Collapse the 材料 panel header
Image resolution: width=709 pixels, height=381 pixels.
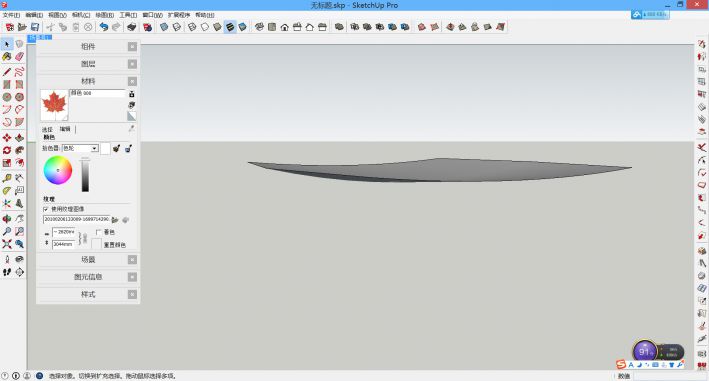(88, 81)
